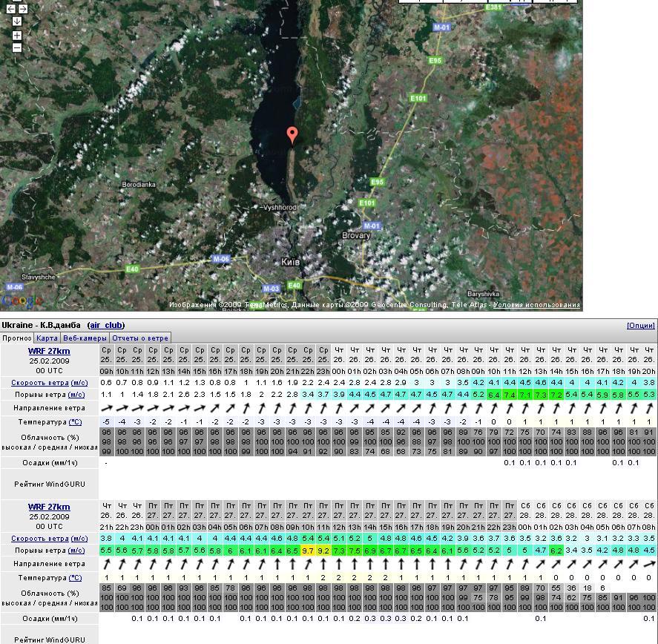Select the Веб-камеры tab
Image resolution: width=658 pixels, height=644 pixels.
click(85, 338)
